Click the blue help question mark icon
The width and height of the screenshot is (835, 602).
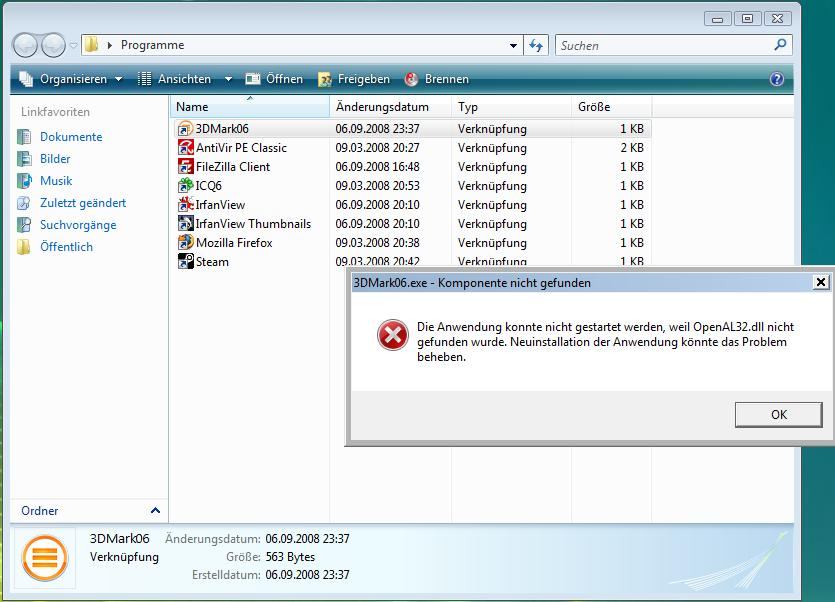click(x=777, y=79)
